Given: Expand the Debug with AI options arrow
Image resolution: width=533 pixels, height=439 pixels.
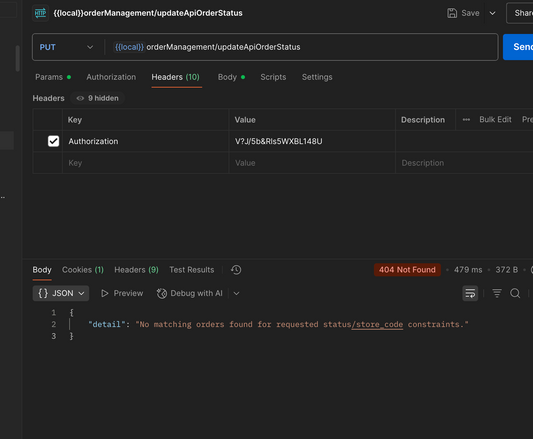Looking at the screenshot, I should 237,293.
